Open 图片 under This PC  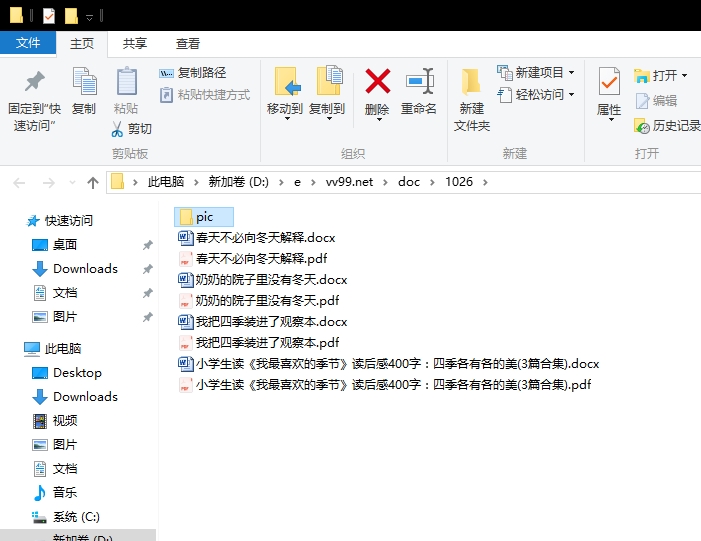pos(55,444)
